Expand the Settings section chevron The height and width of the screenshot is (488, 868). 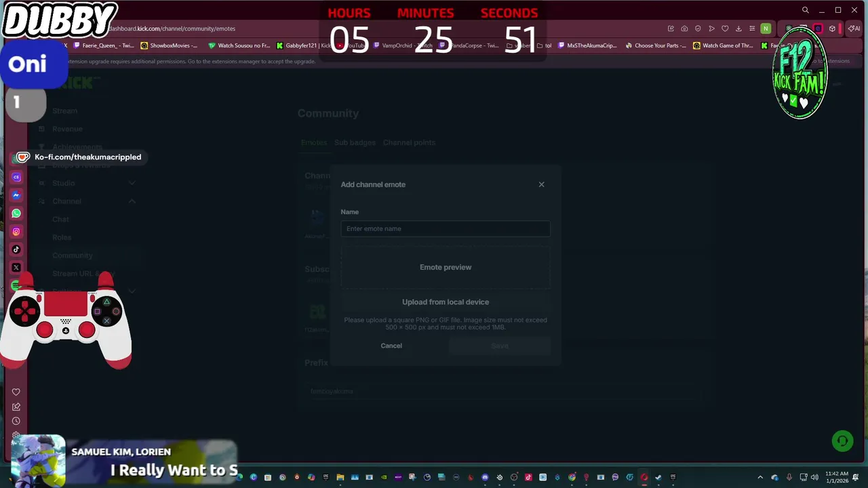132,291
